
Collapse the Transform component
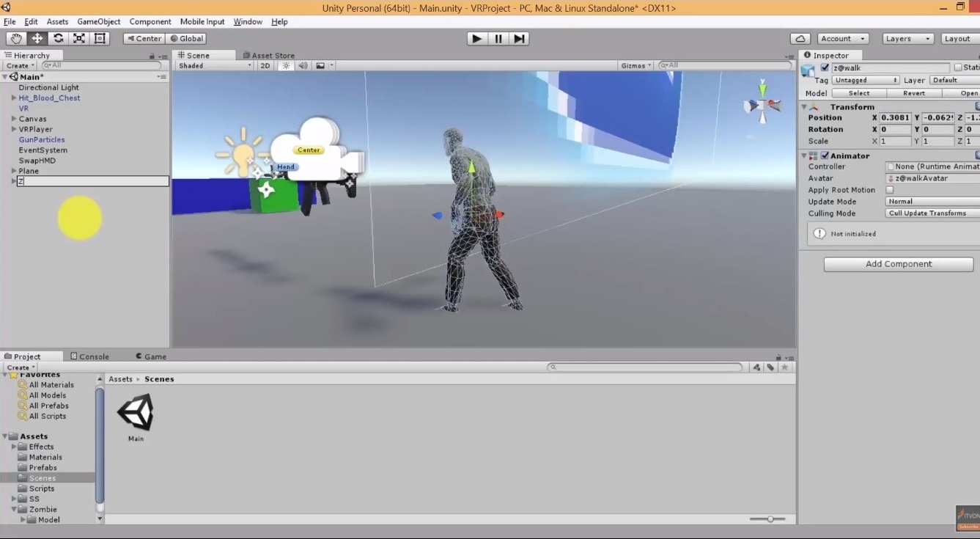pos(804,107)
